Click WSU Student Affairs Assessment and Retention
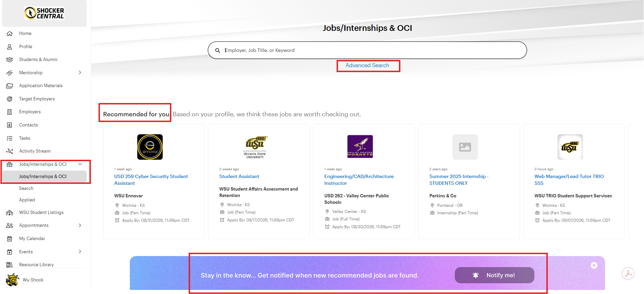 (259, 192)
